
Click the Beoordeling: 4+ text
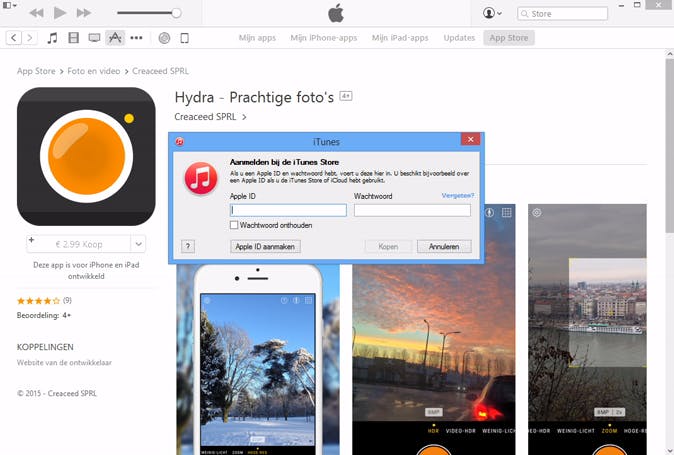tap(44, 315)
